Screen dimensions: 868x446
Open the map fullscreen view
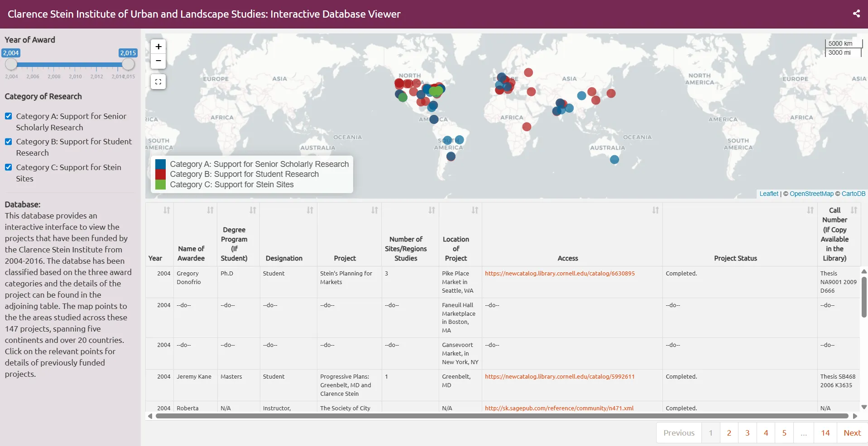point(158,82)
